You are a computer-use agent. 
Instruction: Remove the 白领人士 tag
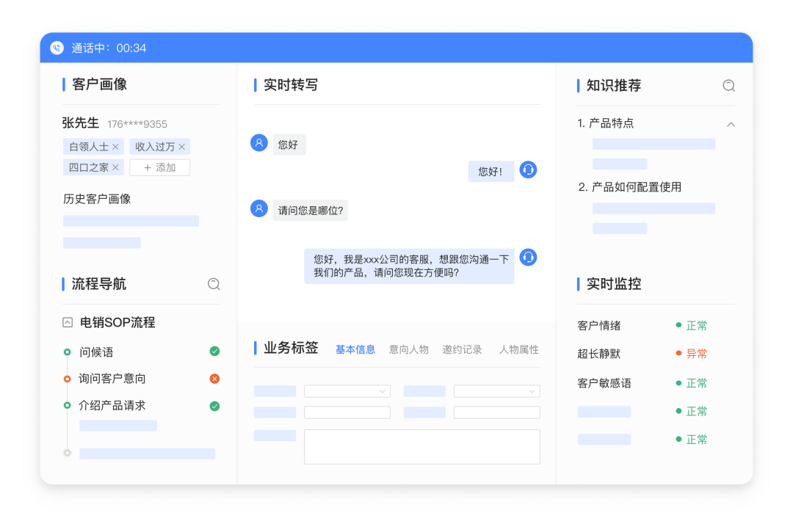pyautogui.click(x=115, y=147)
